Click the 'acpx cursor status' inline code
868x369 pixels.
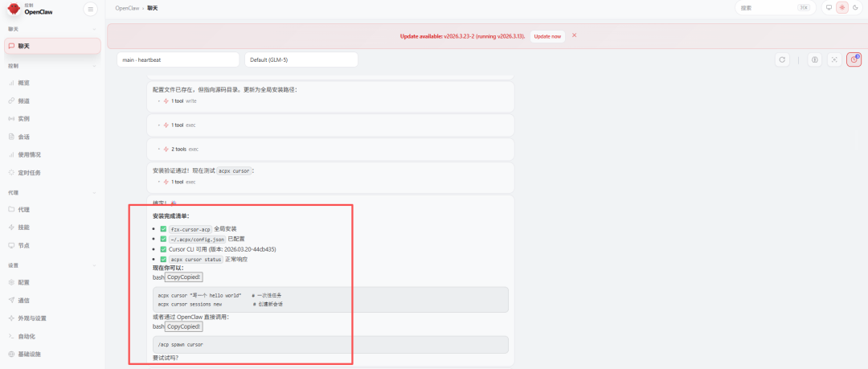point(197,260)
